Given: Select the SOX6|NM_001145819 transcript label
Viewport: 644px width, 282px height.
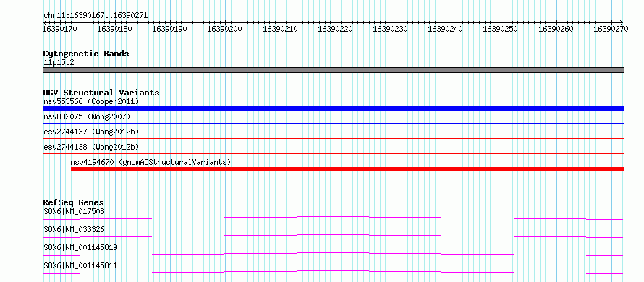Looking at the screenshot, I should tap(80, 247).
